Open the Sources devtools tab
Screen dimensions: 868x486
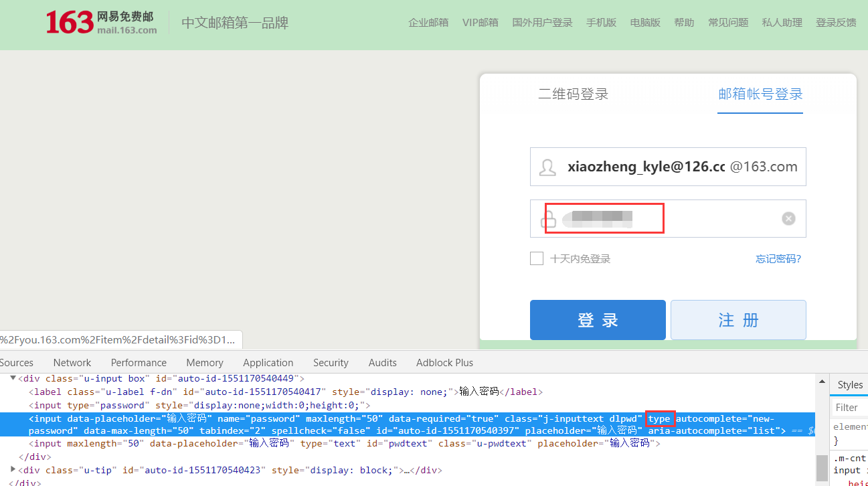tap(17, 362)
